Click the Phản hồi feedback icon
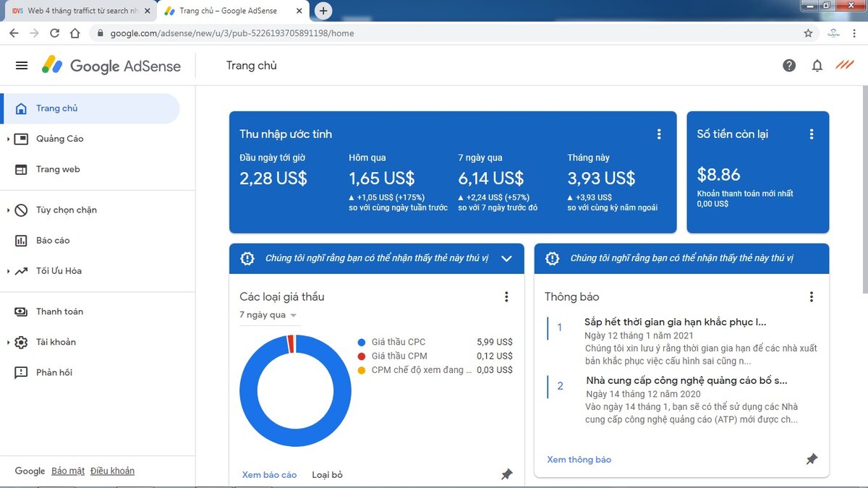Viewport: 868px width, 488px height. pyautogui.click(x=22, y=373)
